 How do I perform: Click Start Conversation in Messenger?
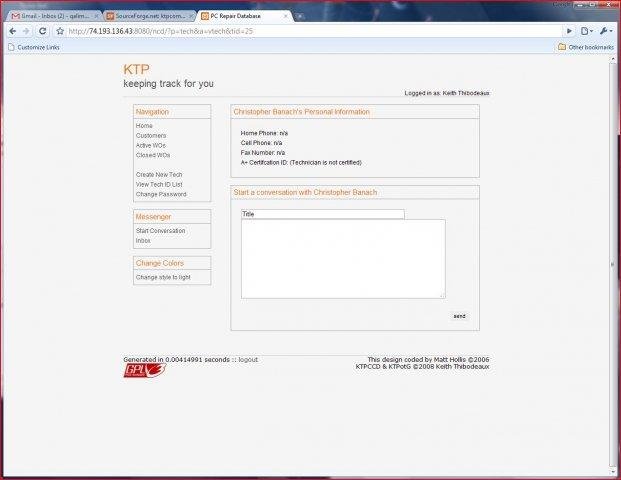(160, 230)
